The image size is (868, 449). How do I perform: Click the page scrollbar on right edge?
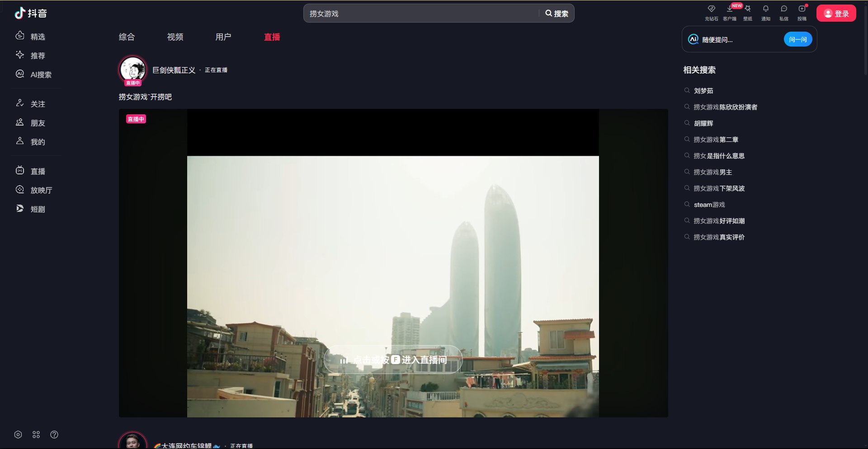tap(866, 39)
